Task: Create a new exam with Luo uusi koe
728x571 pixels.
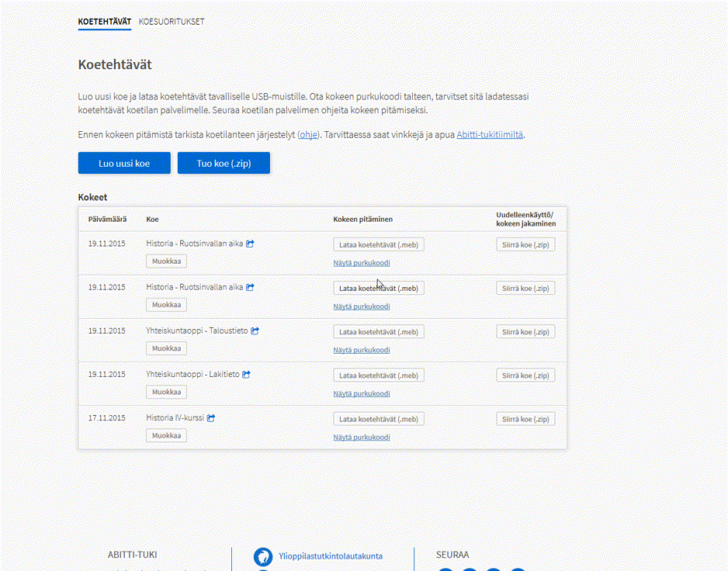Action: [124, 163]
